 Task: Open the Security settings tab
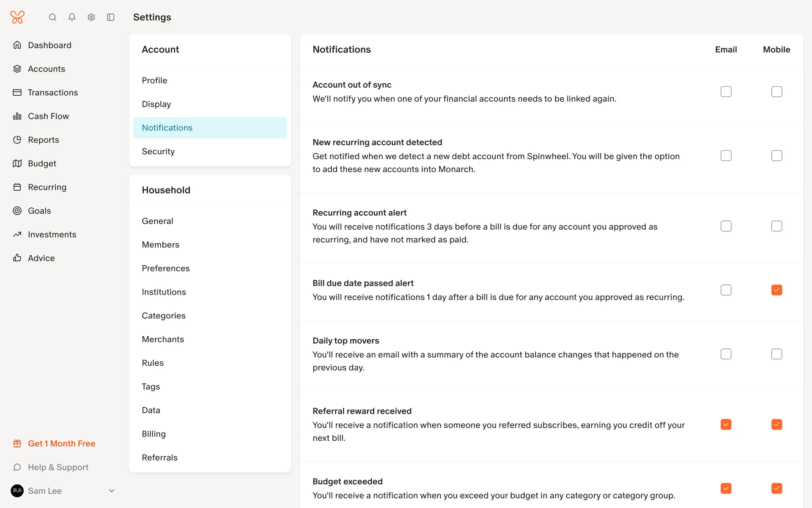[158, 152]
